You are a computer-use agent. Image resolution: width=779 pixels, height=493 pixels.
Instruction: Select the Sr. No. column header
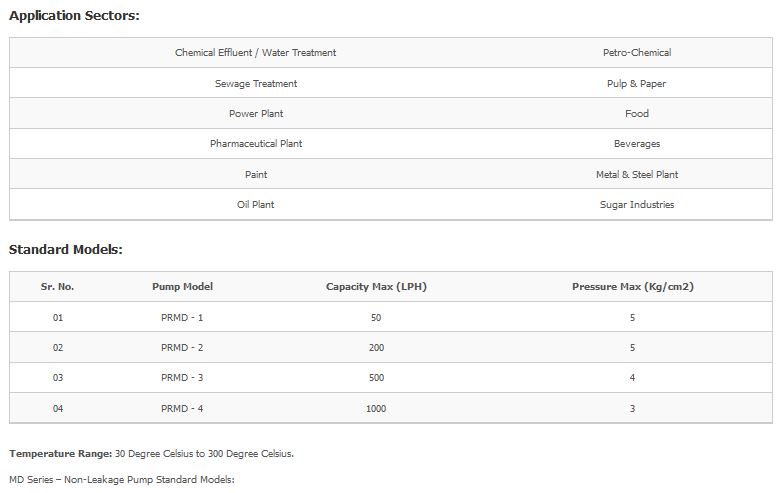click(57, 287)
